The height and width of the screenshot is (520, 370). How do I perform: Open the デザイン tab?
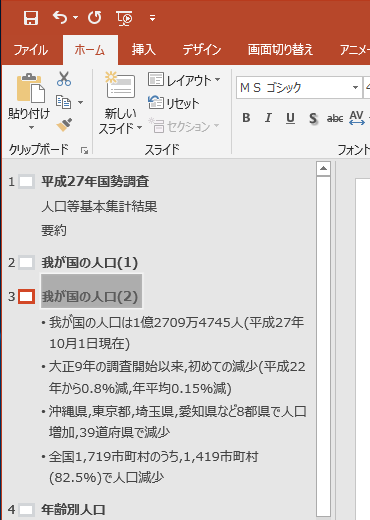tap(202, 50)
